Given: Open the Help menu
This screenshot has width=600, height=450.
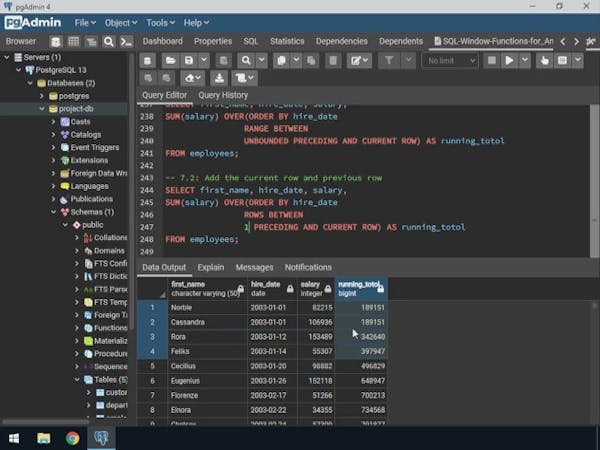Looking at the screenshot, I should (x=196, y=23).
